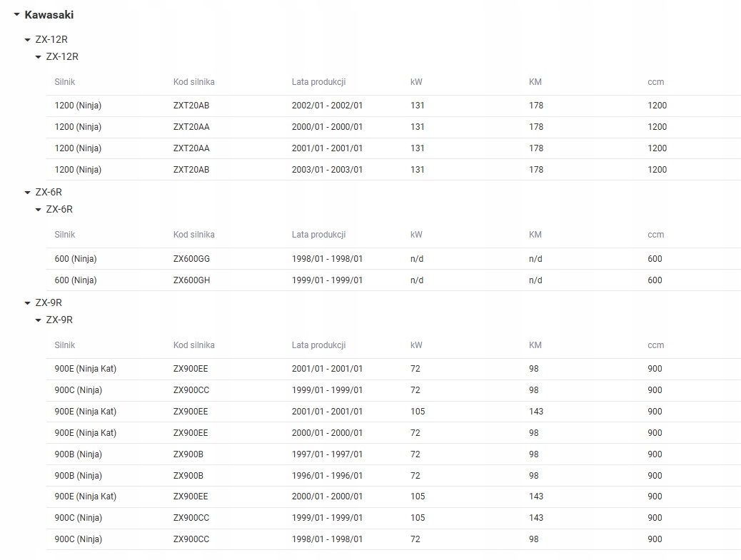This screenshot has width=741, height=560.
Task: Select the production date 1996/01 - 1996/01
Action: 327,476
